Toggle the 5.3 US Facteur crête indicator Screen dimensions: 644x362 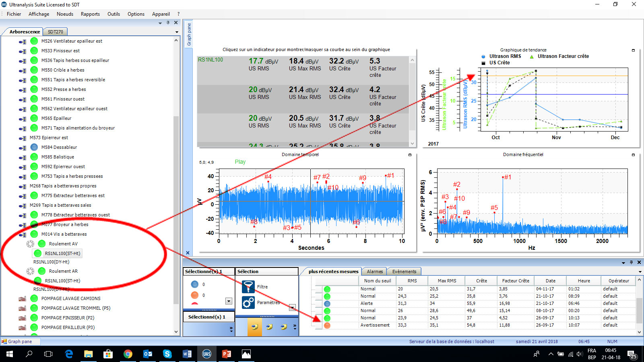tap(383, 67)
